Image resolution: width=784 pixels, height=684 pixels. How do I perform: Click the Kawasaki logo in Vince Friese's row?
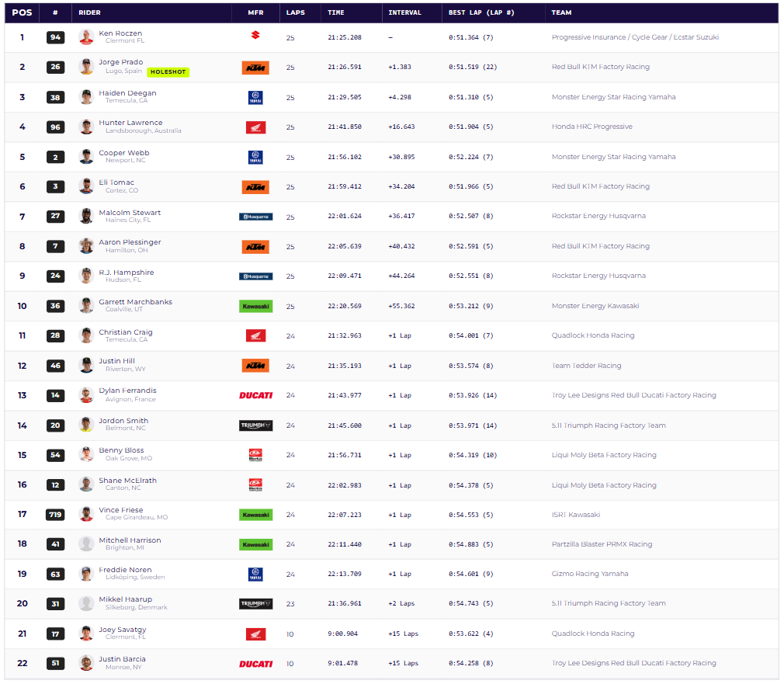click(255, 515)
